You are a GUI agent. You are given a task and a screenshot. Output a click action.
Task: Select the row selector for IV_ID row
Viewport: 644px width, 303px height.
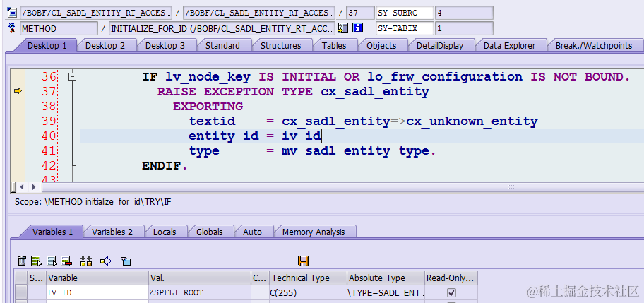(21, 292)
